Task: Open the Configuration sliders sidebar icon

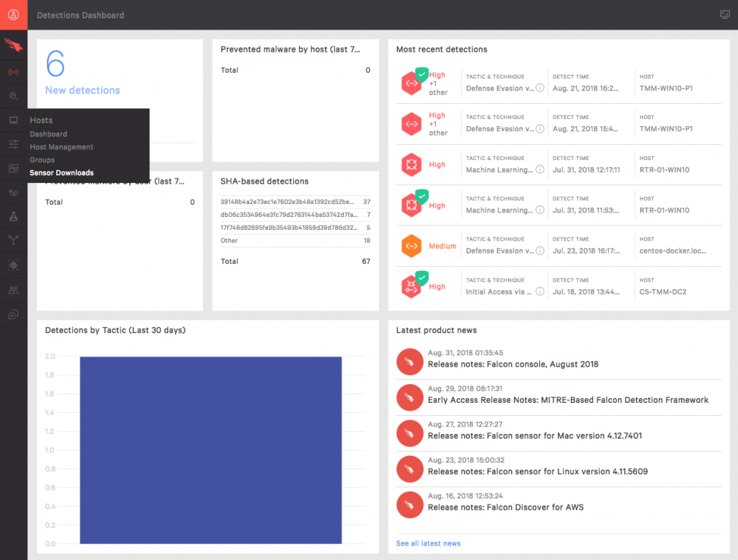Action: click(14, 144)
